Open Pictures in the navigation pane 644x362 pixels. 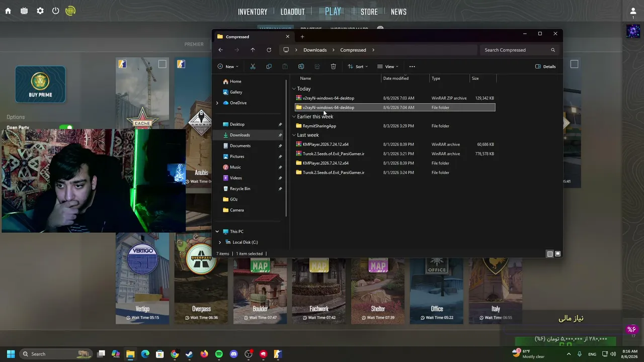pyautogui.click(x=237, y=156)
